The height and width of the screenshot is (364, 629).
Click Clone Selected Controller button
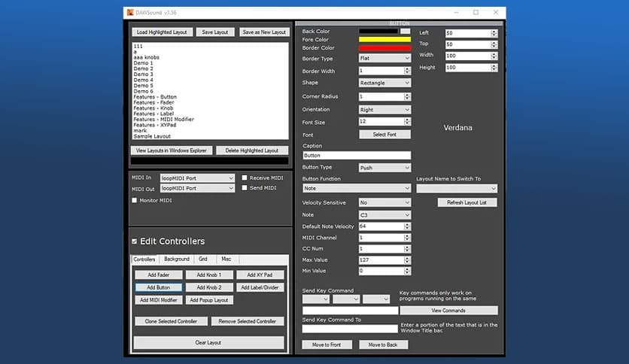click(x=172, y=321)
